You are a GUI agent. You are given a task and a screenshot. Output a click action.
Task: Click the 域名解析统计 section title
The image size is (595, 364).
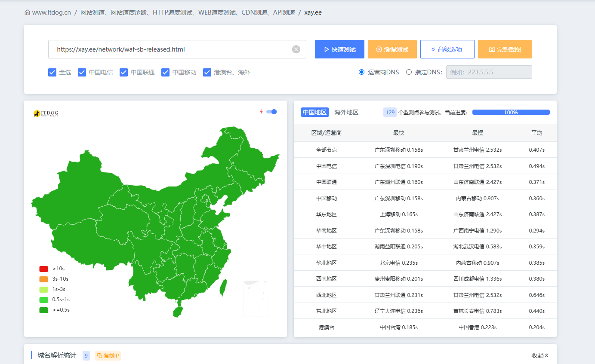click(57, 355)
